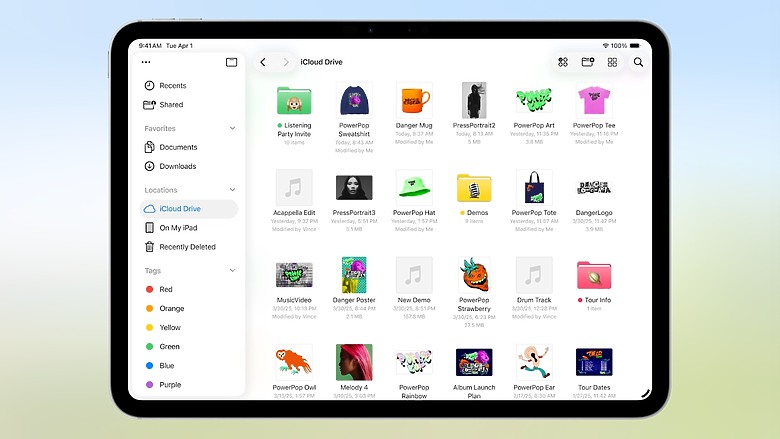Open the Danger Poster file
This screenshot has width=780, height=439.
click(354, 275)
